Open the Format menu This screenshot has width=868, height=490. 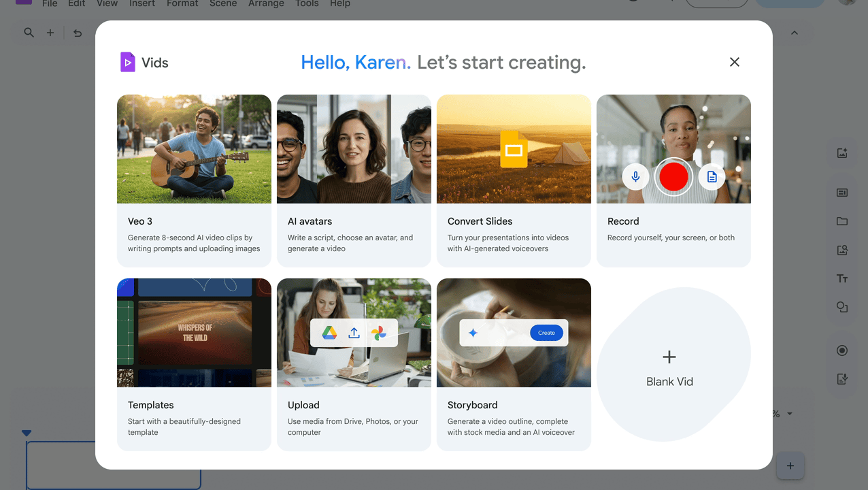point(182,3)
